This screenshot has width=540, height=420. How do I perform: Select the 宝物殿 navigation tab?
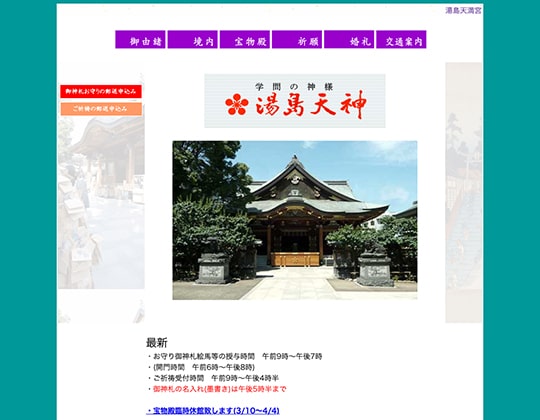pos(245,40)
